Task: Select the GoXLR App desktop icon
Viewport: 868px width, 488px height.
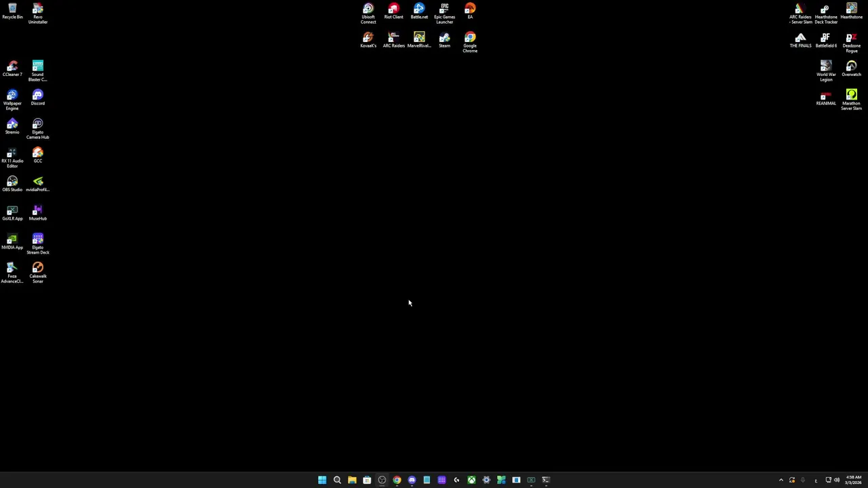Action: pos(12,213)
